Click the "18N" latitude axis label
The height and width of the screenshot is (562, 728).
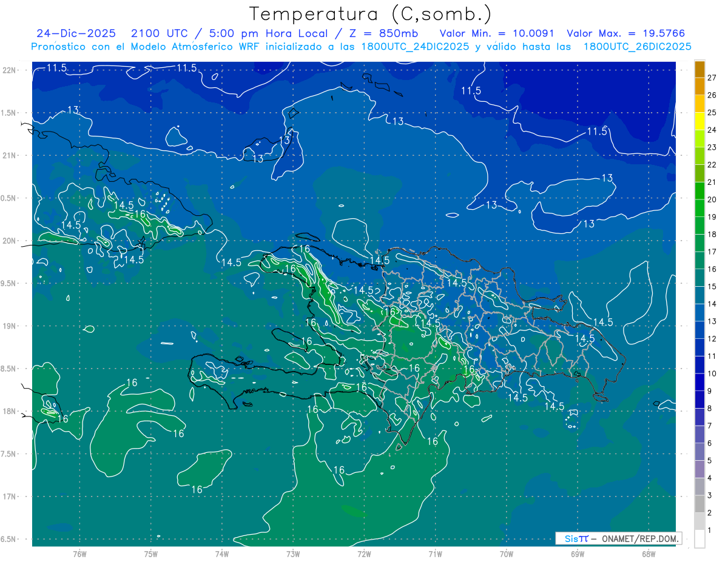8,411
